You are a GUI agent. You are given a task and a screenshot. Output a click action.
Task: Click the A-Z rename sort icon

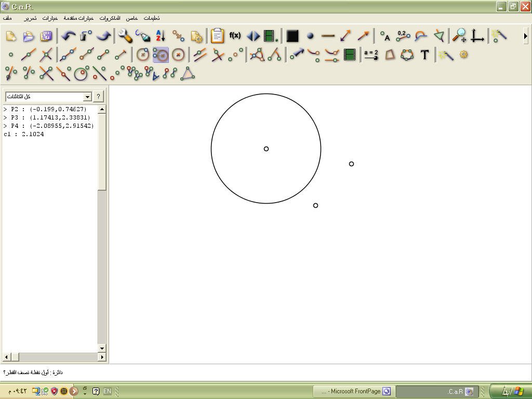(x=161, y=36)
